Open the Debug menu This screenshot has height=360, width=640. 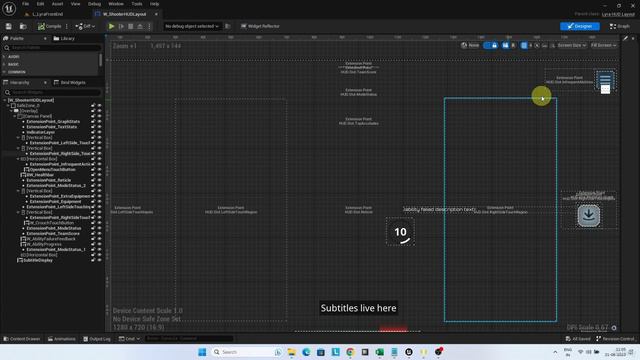tap(94, 4)
